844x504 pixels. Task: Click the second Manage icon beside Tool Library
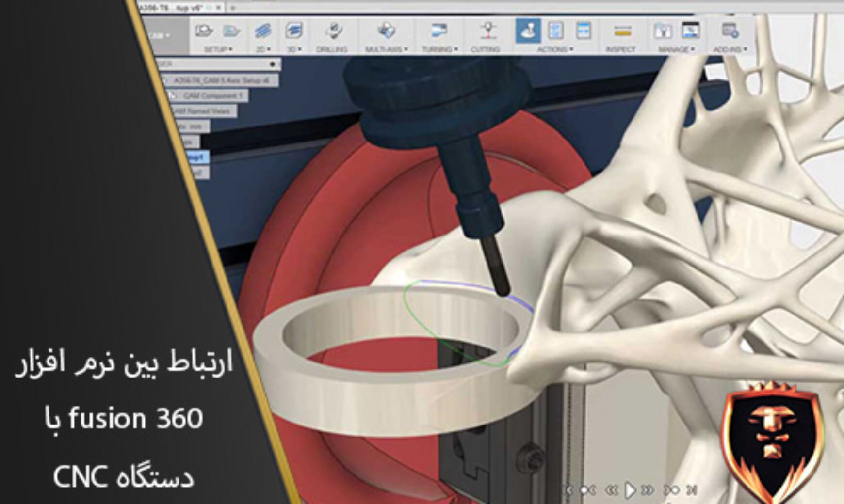click(690, 31)
